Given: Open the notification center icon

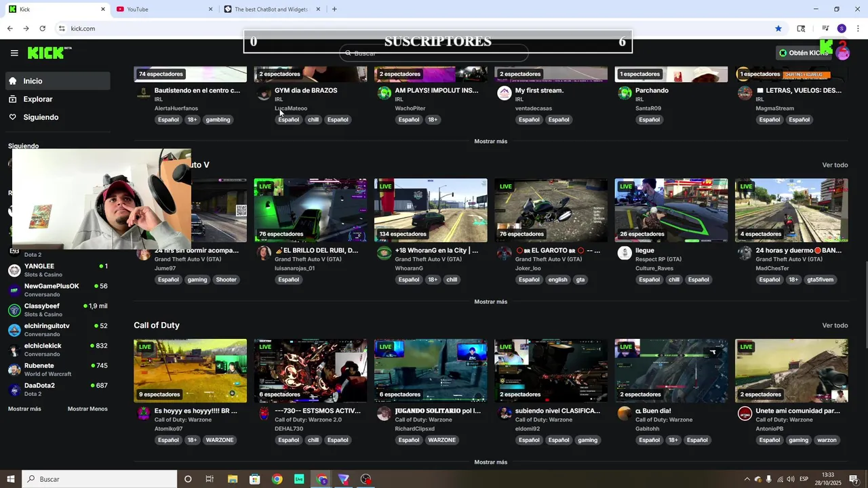Looking at the screenshot, I should [854, 479].
